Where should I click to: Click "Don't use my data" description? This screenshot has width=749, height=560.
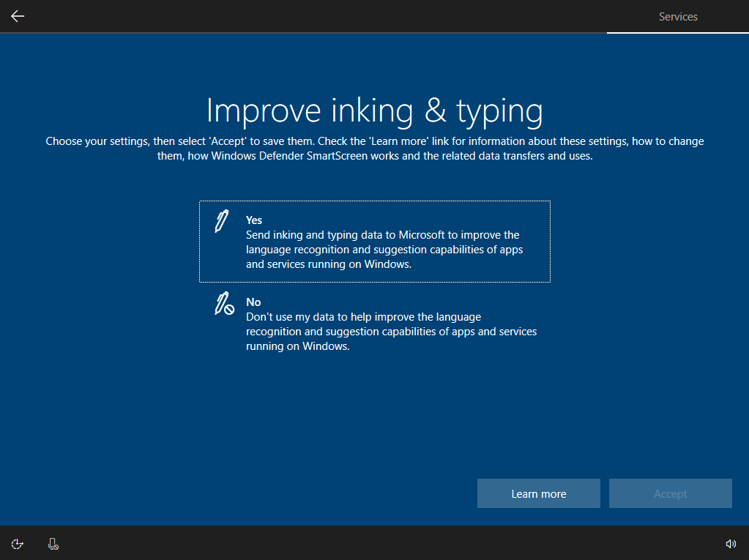(391, 332)
